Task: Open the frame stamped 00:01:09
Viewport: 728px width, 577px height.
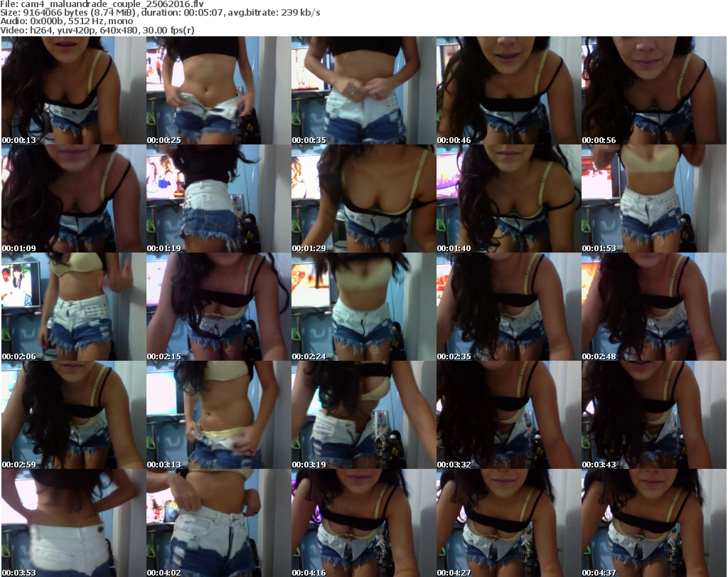Action: pyautogui.click(x=73, y=198)
